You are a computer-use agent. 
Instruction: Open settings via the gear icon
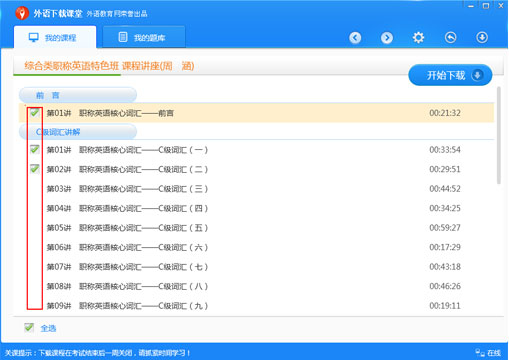(418, 38)
